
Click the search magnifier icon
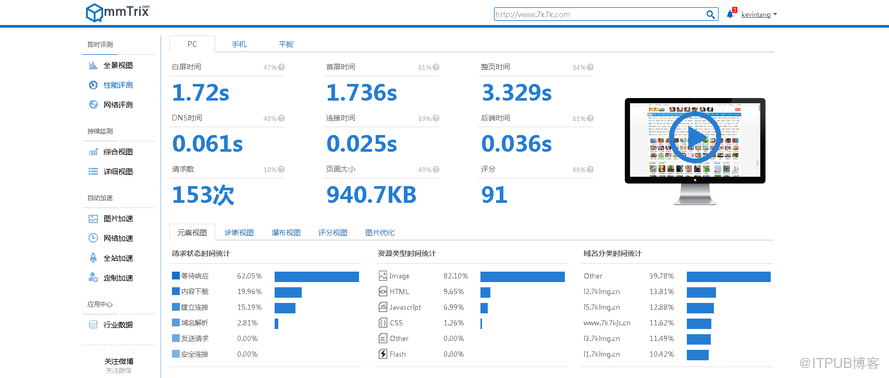[710, 15]
